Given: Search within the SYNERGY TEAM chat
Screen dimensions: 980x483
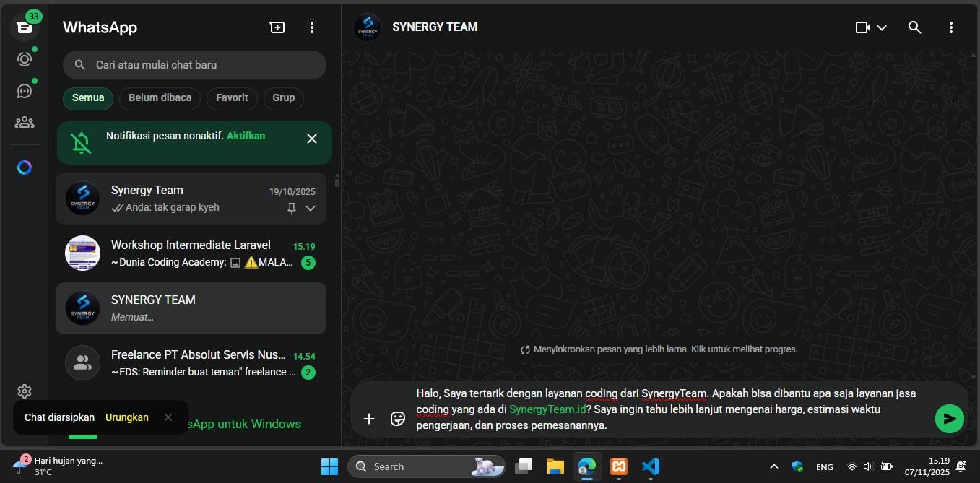Looking at the screenshot, I should (x=914, y=27).
